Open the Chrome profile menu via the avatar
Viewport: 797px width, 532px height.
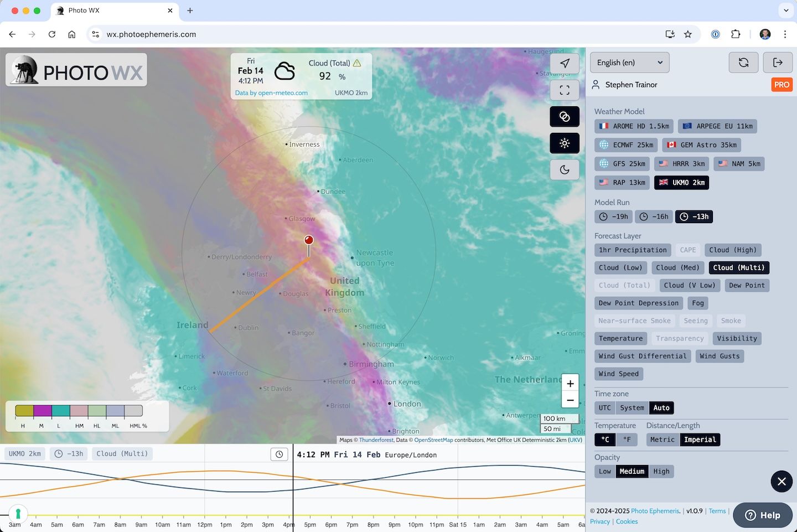coord(765,34)
